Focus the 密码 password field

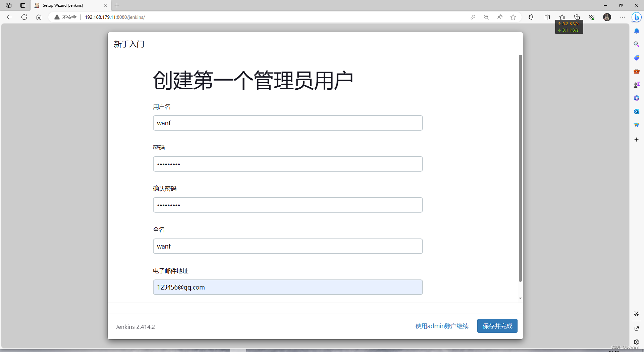pyautogui.click(x=288, y=164)
